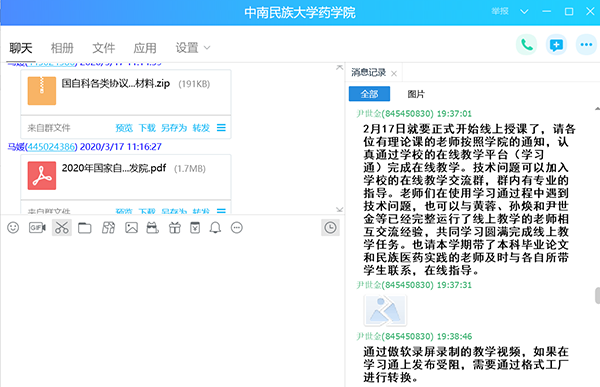Switch to the 相册 tab
600x387 pixels.
coord(62,48)
